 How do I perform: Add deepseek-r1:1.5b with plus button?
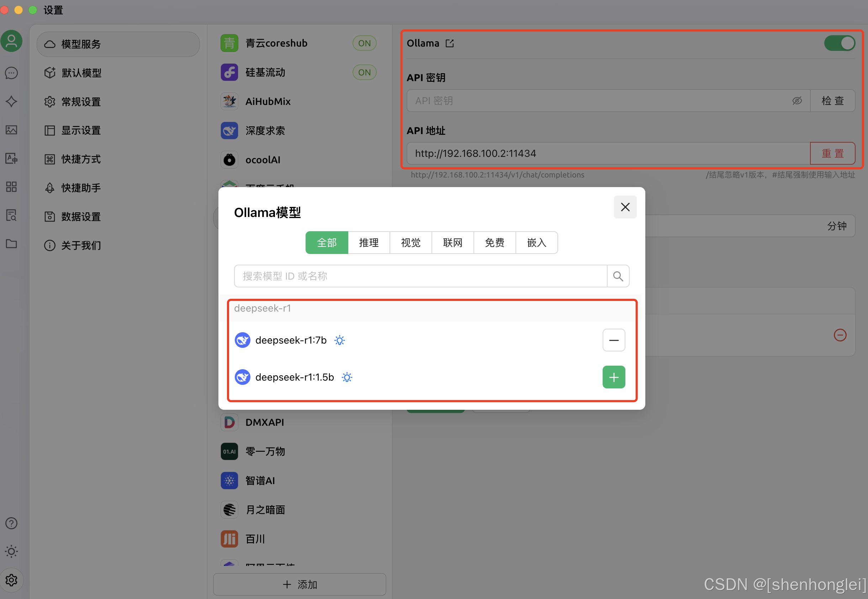614,377
